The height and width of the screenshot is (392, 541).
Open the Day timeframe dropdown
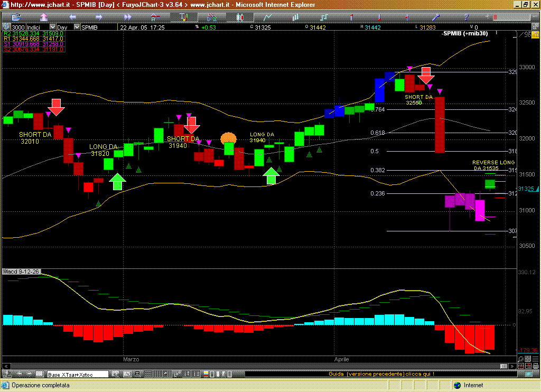pos(77,27)
